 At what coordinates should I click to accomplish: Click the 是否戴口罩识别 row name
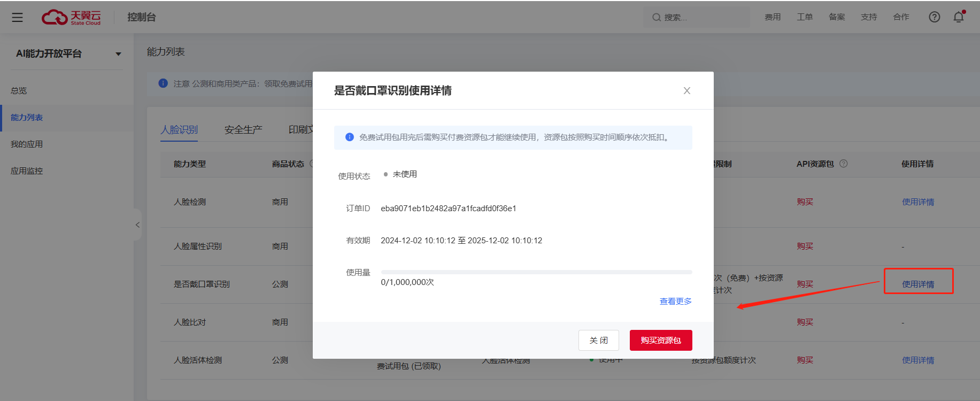202,284
